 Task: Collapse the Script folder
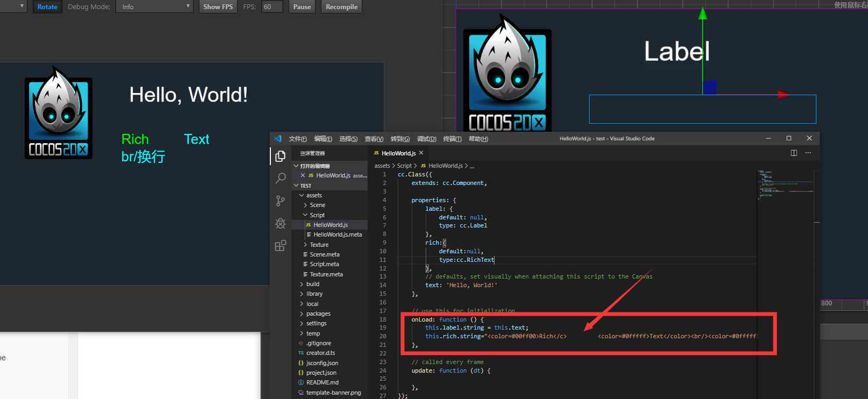305,215
